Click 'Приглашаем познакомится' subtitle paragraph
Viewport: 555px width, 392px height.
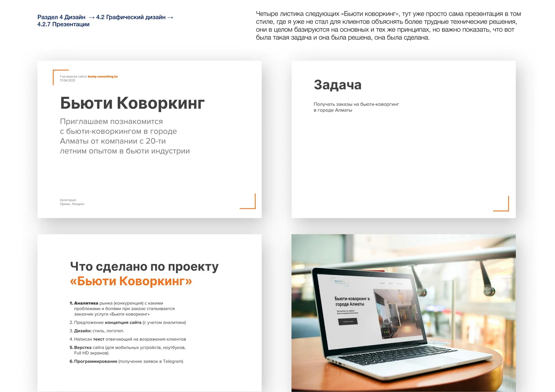(x=125, y=136)
